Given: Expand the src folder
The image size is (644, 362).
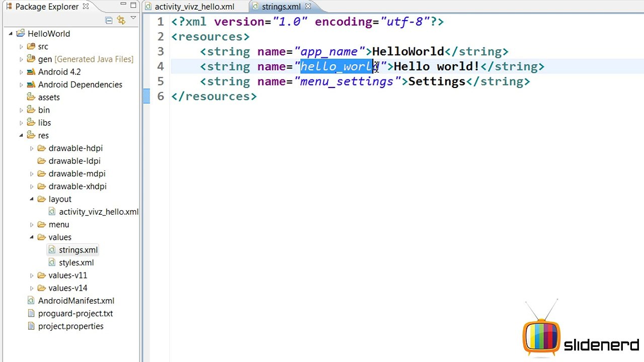Looking at the screenshot, I should tap(21, 47).
